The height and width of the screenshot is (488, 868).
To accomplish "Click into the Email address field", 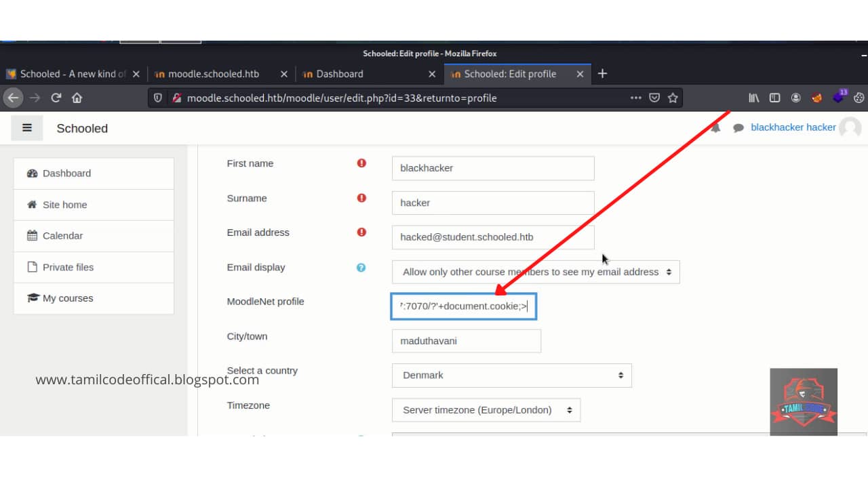I will click(x=493, y=237).
